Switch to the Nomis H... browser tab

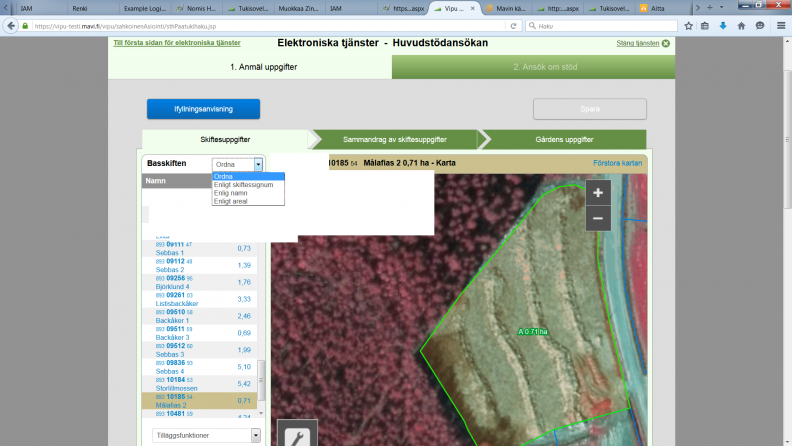point(197,9)
